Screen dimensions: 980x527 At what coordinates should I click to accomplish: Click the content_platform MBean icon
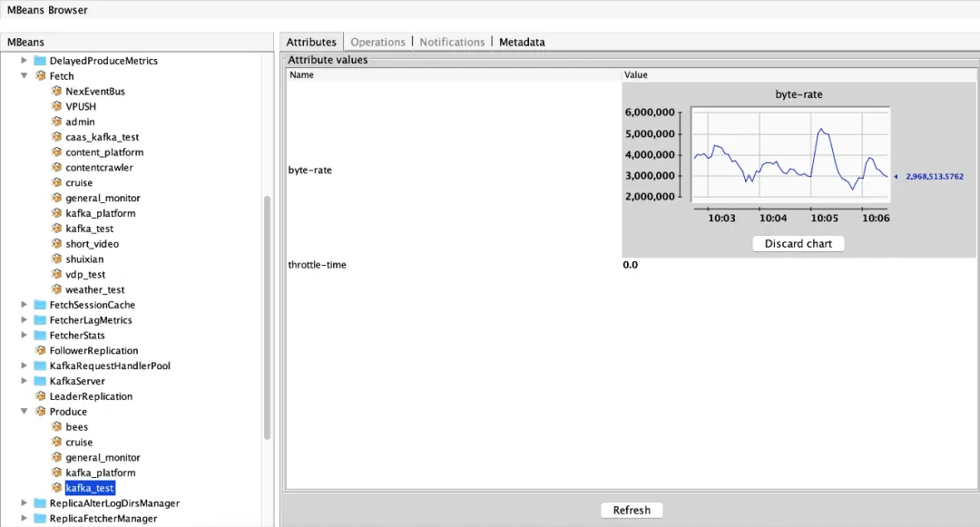[x=56, y=151]
